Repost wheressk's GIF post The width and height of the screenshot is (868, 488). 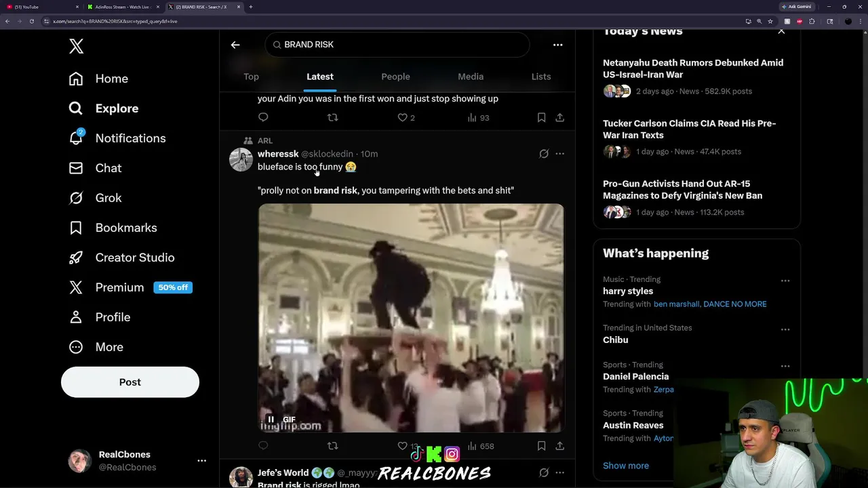[x=332, y=445]
